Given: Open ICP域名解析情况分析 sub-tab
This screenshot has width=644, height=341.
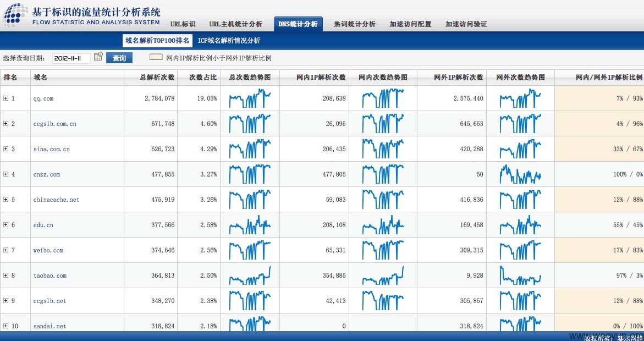Looking at the screenshot, I should [x=229, y=41].
